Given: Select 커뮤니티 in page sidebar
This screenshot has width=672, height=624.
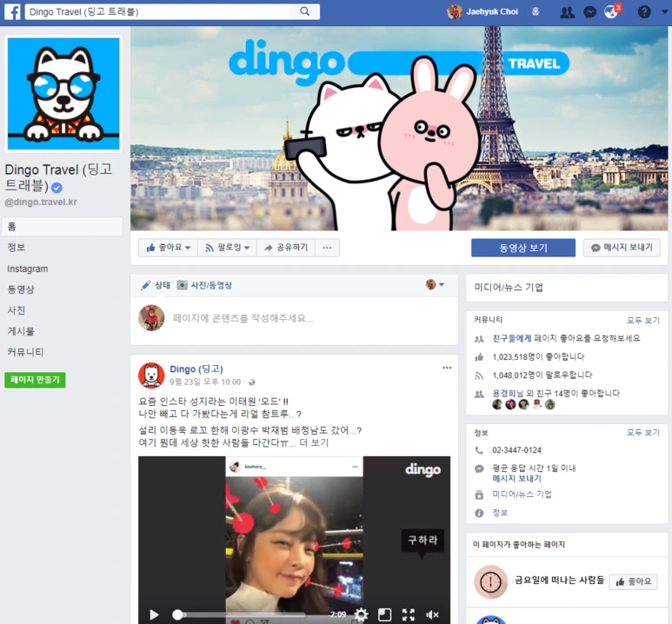Looking at the screenshot, I should point(25,352).
